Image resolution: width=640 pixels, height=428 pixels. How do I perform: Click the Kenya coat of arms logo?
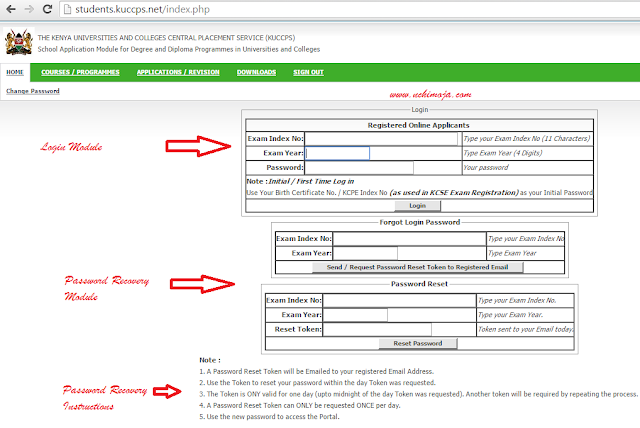(x=18, y=42)
